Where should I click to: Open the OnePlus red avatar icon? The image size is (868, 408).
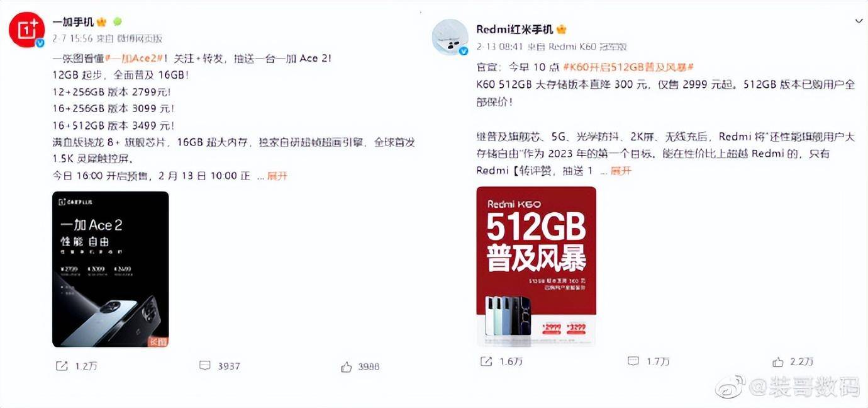(26, 30)
